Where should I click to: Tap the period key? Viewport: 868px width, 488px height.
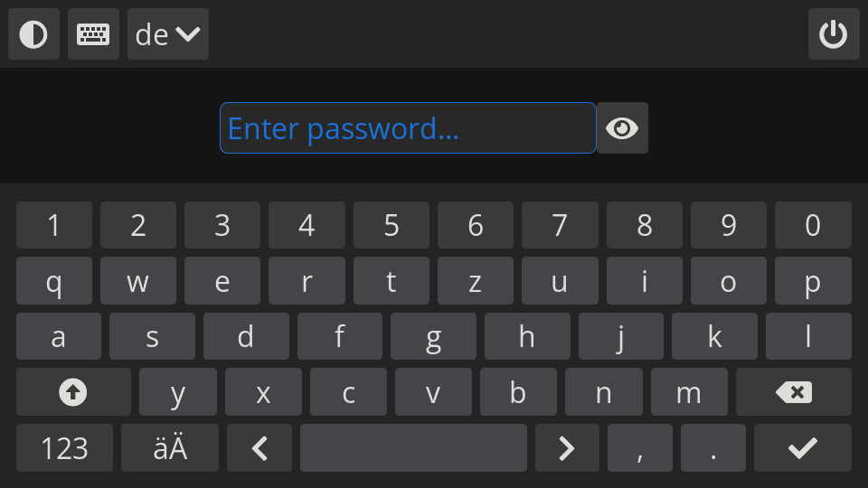(713, 447)
